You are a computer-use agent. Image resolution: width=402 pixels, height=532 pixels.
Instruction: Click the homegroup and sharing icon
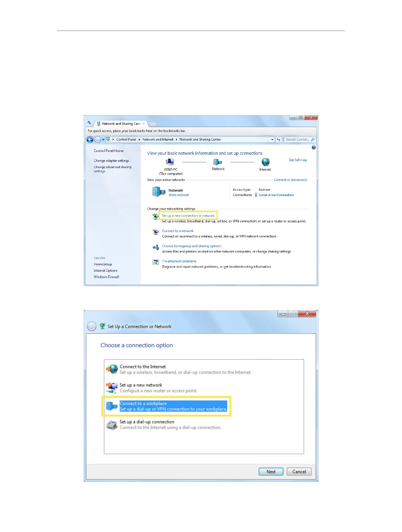pos(156,247)
